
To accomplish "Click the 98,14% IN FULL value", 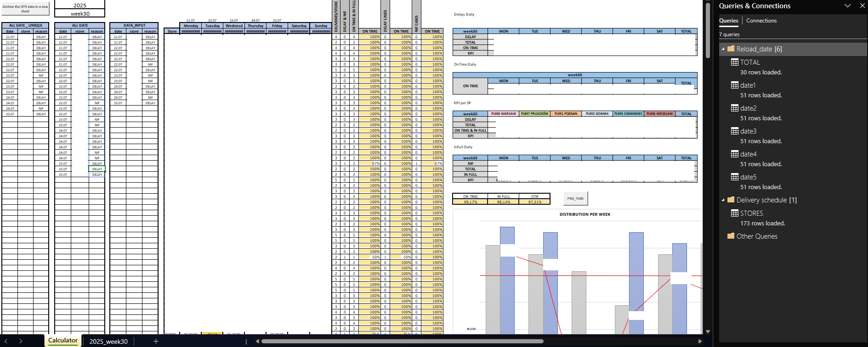I will click(x=504, y=202).
